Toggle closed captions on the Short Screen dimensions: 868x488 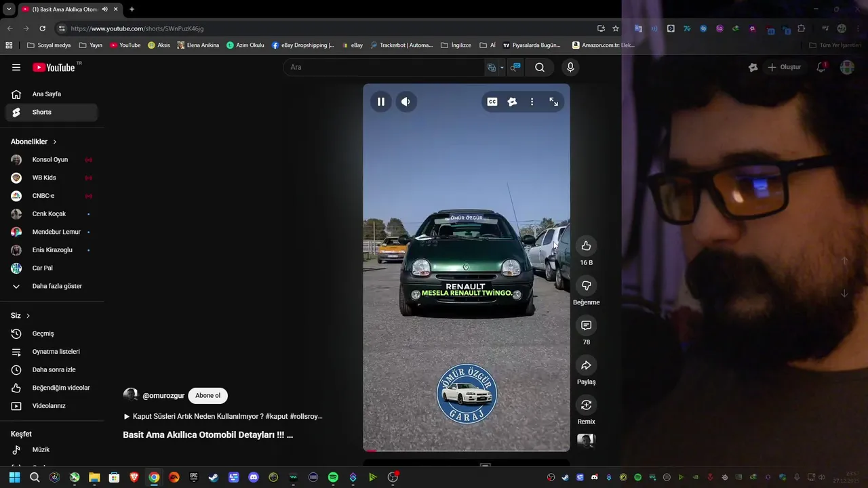[492, 102]
